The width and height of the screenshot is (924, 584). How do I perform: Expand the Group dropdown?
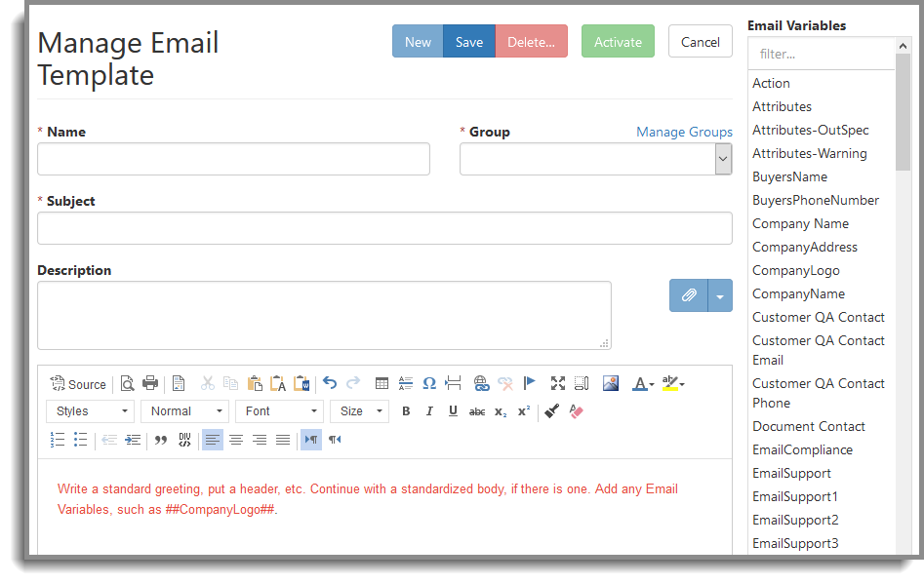click(x=723, y=159)
